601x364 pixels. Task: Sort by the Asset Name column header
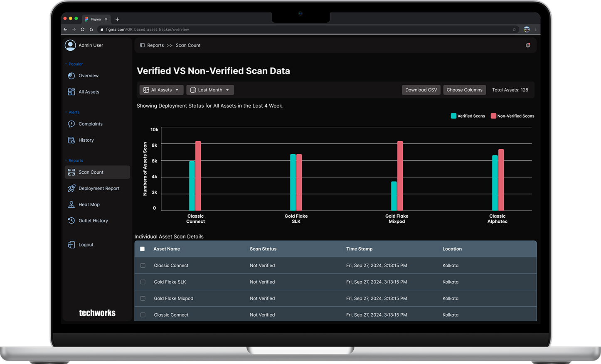(167, 249)
